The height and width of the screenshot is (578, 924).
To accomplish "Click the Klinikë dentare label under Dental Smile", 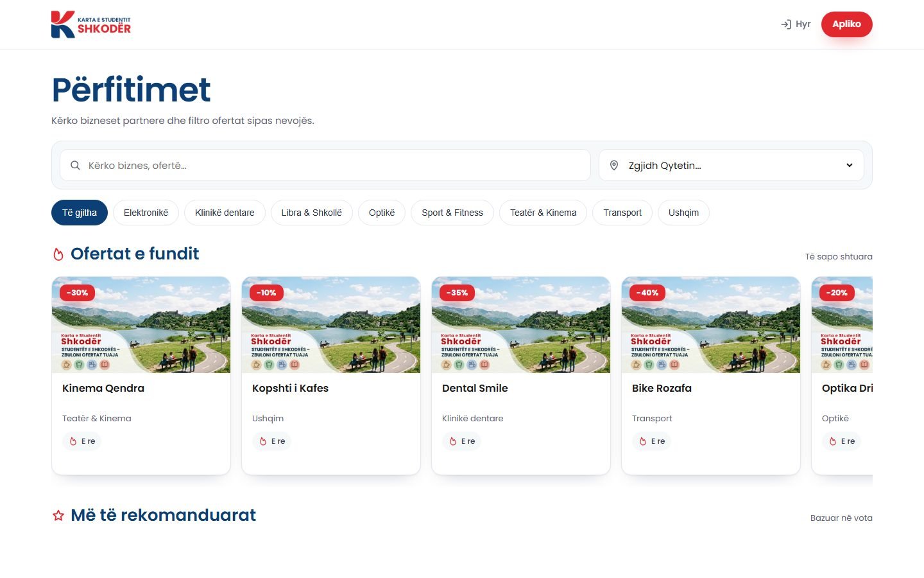I will pos(473,419).
